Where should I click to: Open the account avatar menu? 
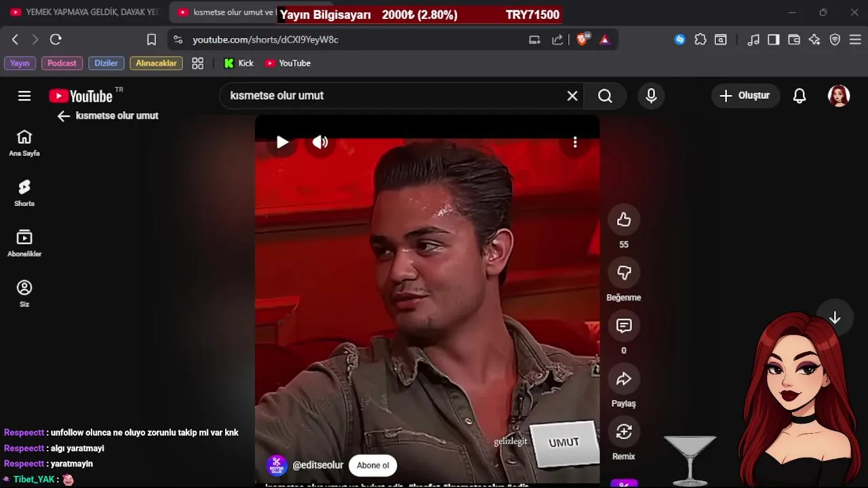coord(839,96)
